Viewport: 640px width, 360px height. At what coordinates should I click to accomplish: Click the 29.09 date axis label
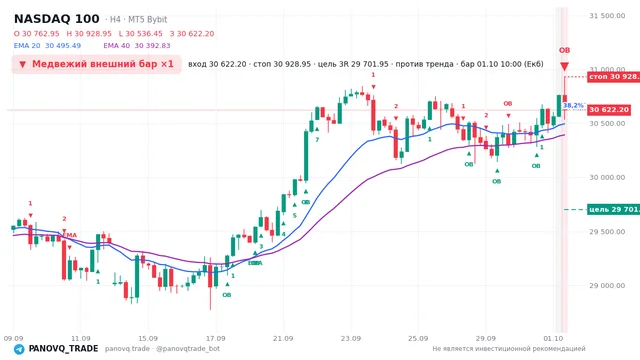486,339
